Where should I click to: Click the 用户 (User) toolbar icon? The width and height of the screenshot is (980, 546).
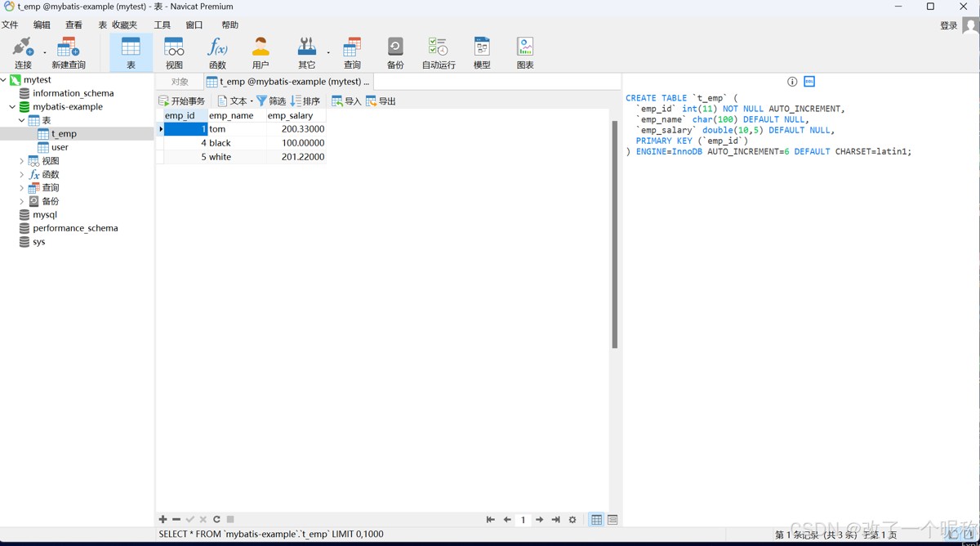pyautogui.click(x=261, y=52)
